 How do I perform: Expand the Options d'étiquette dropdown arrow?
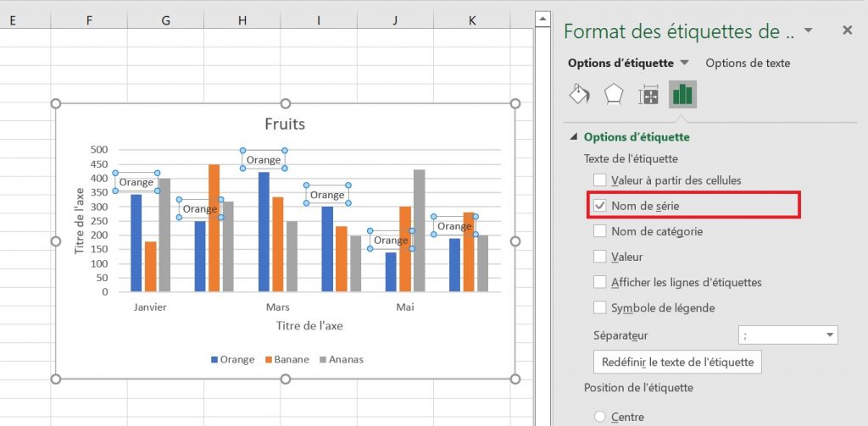[685, 63]
